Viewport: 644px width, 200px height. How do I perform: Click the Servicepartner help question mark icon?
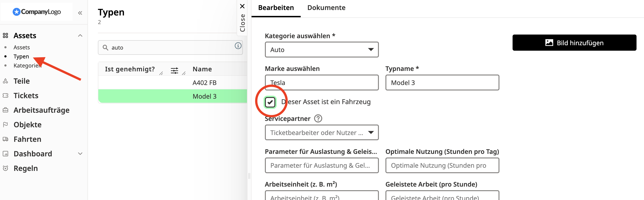(x=318, y=118)
